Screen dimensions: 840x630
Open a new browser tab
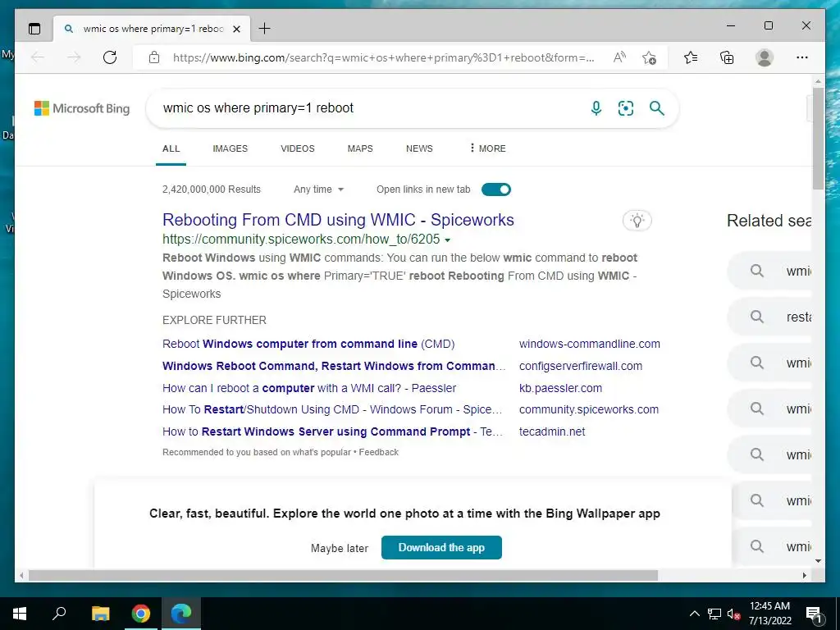(265, 29)
